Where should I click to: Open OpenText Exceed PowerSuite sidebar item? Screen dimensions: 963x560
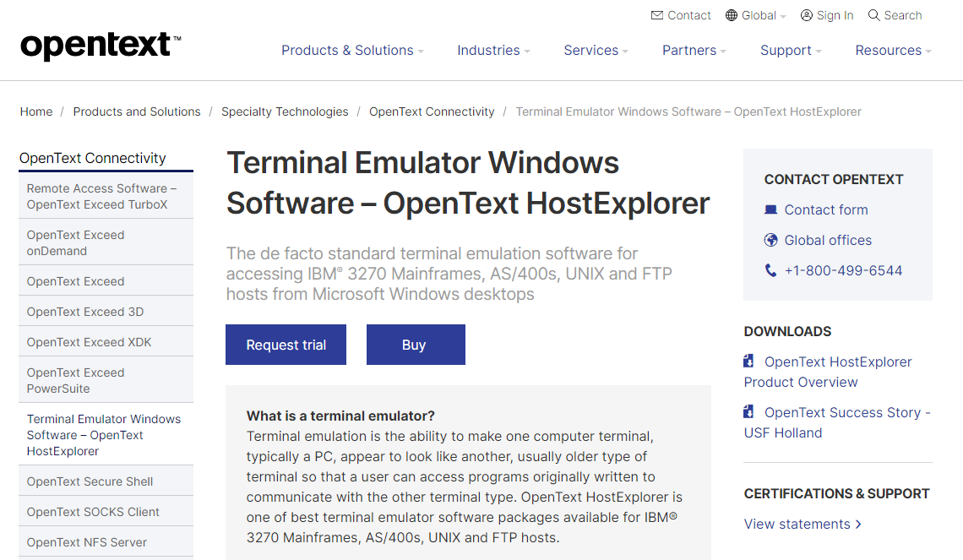(106, 380)
